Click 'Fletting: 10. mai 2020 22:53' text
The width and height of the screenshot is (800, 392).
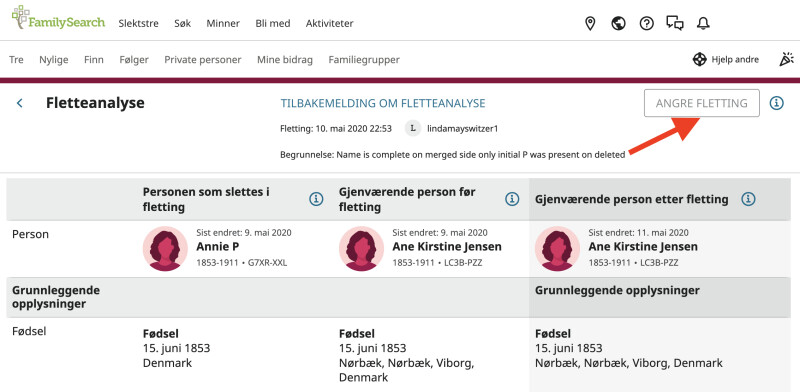click(336, 129)
